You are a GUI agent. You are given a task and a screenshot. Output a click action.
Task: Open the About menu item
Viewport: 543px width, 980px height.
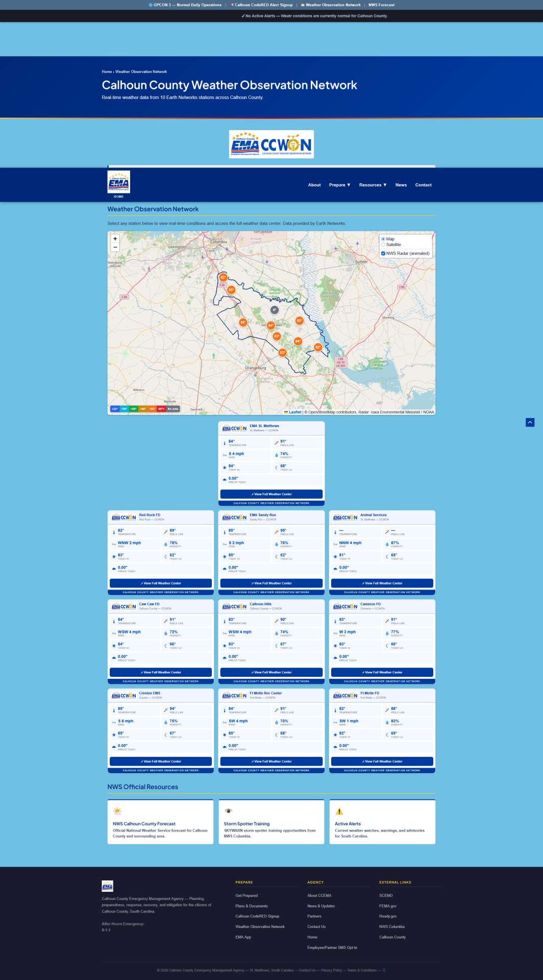click(x=314, y=185)
